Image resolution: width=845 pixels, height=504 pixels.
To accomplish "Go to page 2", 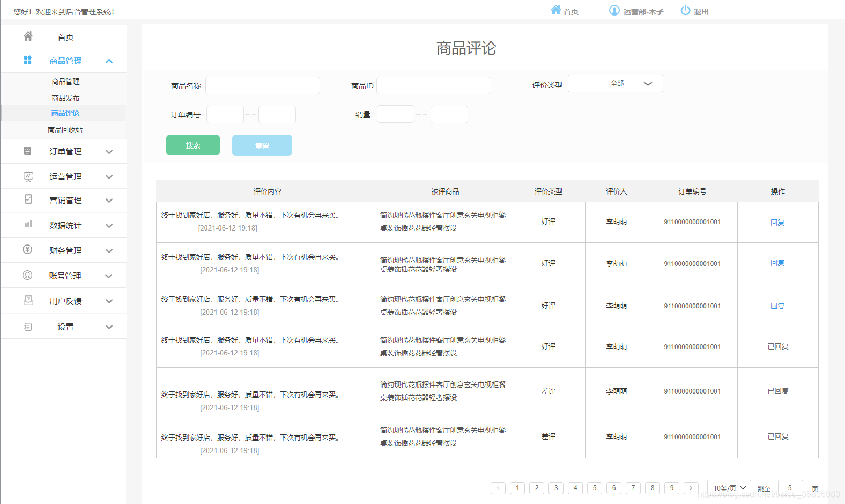I will coord(537,488).
